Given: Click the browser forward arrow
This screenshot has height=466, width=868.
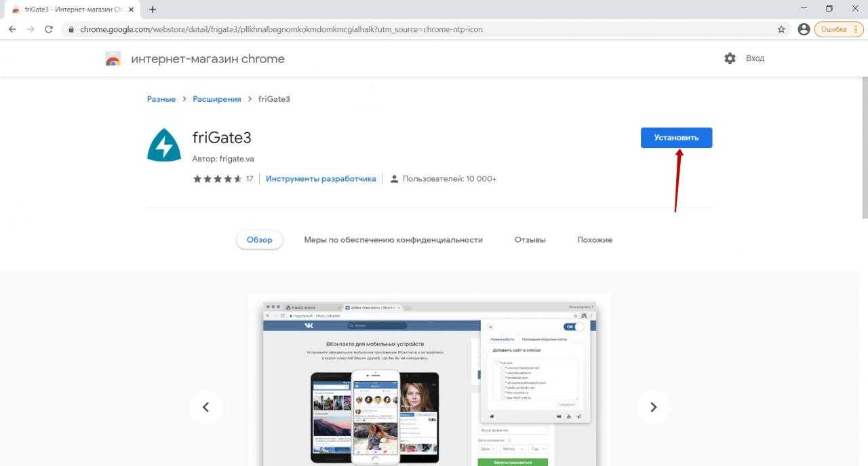Looking at the screenshot, I should click(31, 29).
